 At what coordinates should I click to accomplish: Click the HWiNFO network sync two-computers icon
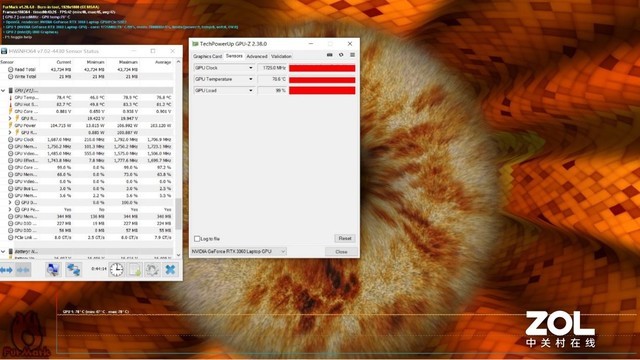coord(73,269)
